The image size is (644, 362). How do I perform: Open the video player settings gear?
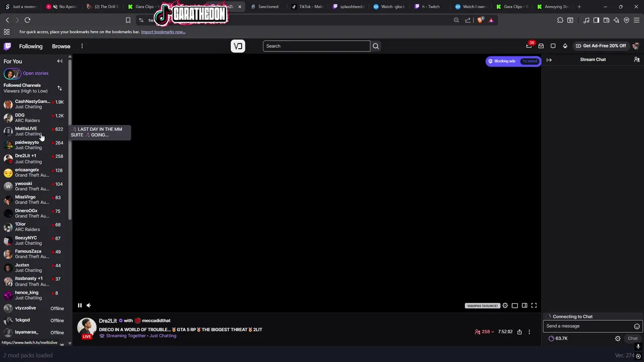(505, 305)
